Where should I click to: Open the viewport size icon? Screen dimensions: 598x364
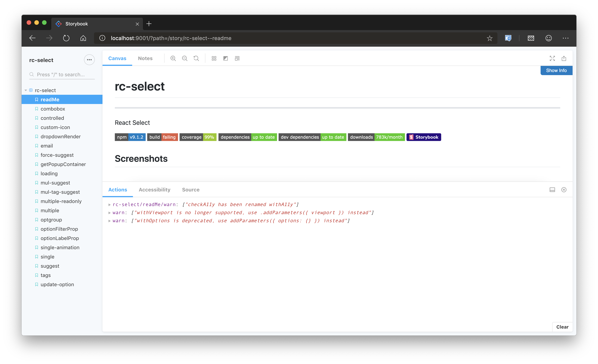click(x=237, y=58)
